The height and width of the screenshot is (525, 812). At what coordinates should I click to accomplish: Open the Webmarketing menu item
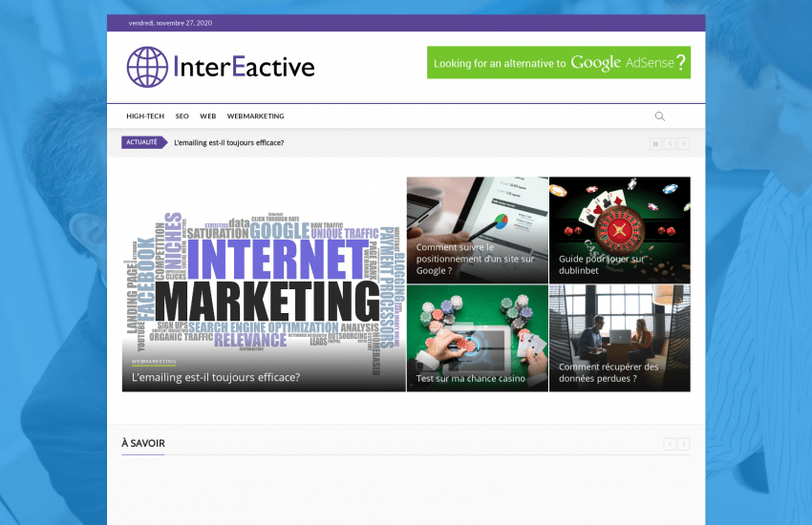click(x=255, y=116)
